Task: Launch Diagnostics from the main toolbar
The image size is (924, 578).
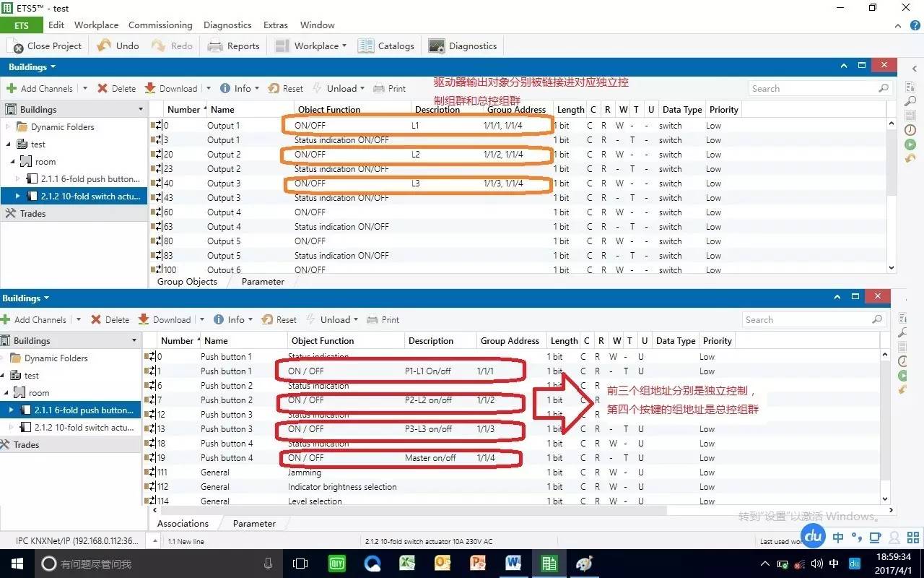Action: tap(463, 46)
